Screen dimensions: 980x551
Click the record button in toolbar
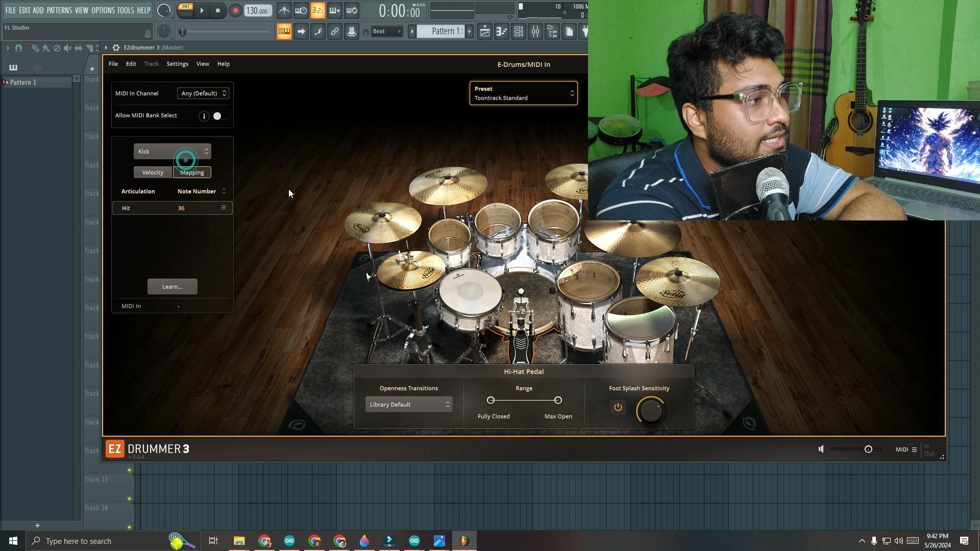click(235, 10)
